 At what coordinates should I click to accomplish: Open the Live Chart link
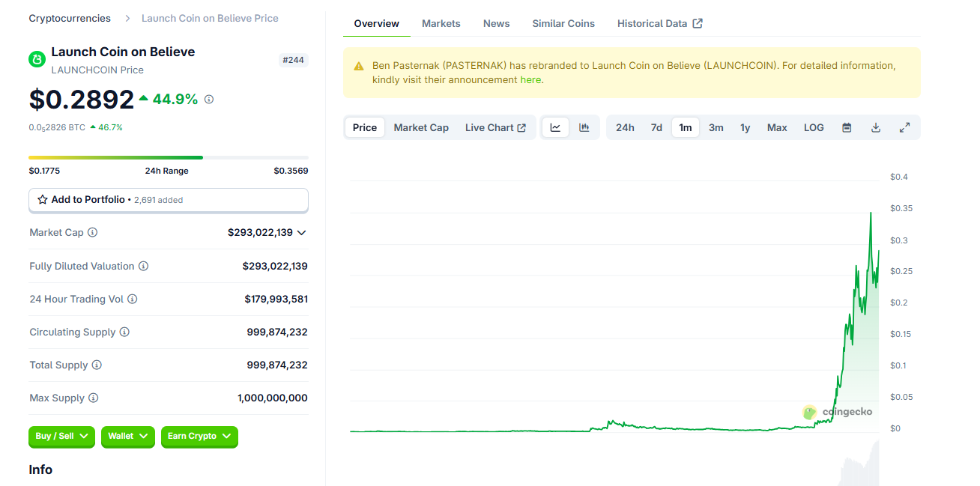495,127
